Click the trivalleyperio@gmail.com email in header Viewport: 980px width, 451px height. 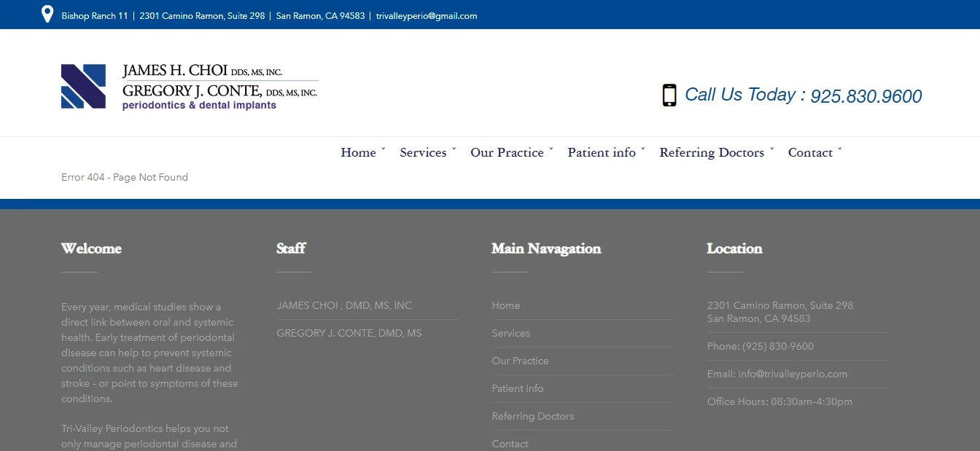[427, 16]
